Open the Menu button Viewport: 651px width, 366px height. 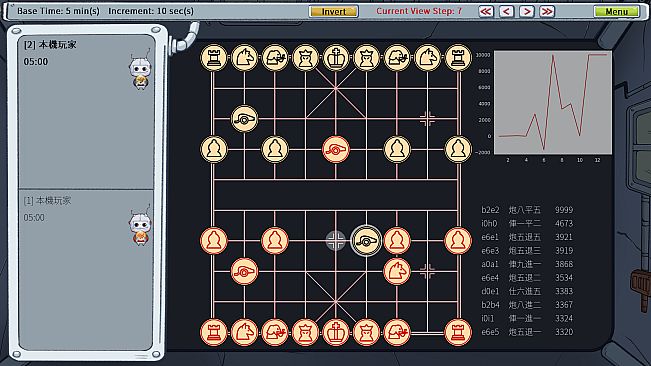pyautogui.click(x=617, y=11)
